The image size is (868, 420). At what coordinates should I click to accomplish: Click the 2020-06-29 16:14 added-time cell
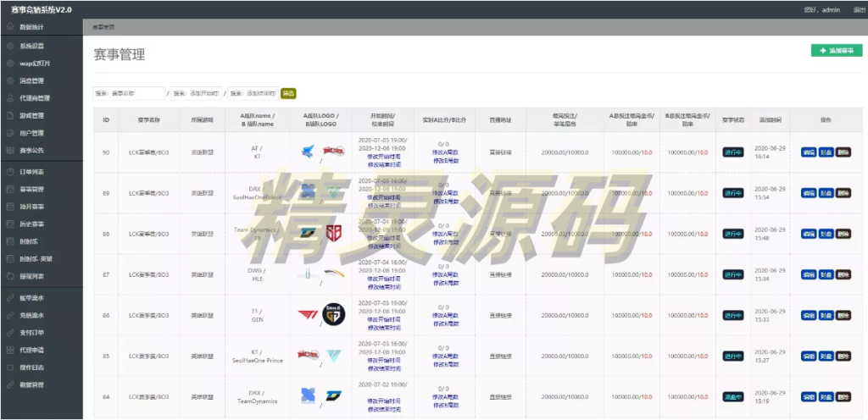(770, 152)
